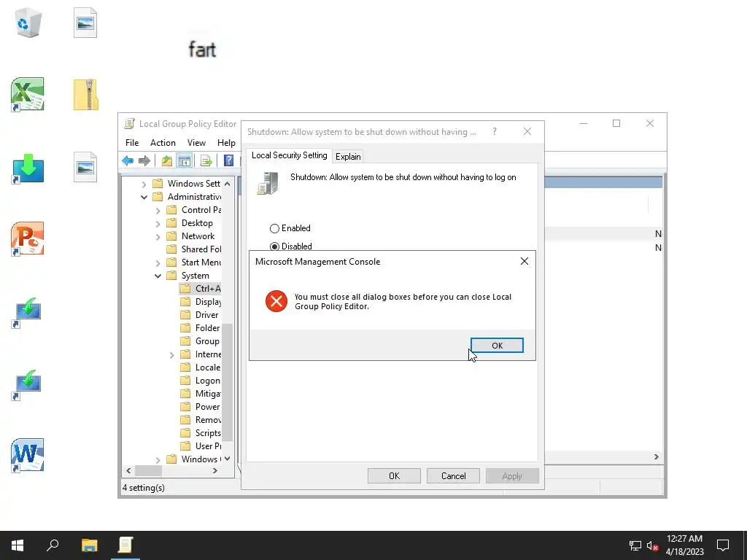Viewport: 747px width, 560px height.
Task: Click the Forward arrow toolbar icon
Action: pos(144,161)
